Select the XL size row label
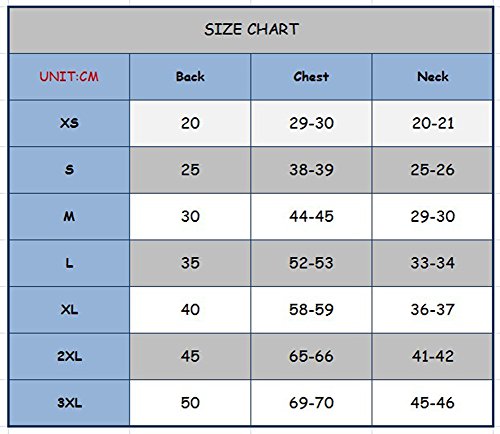This screenshot has width=500, height=434. point(69,310)
